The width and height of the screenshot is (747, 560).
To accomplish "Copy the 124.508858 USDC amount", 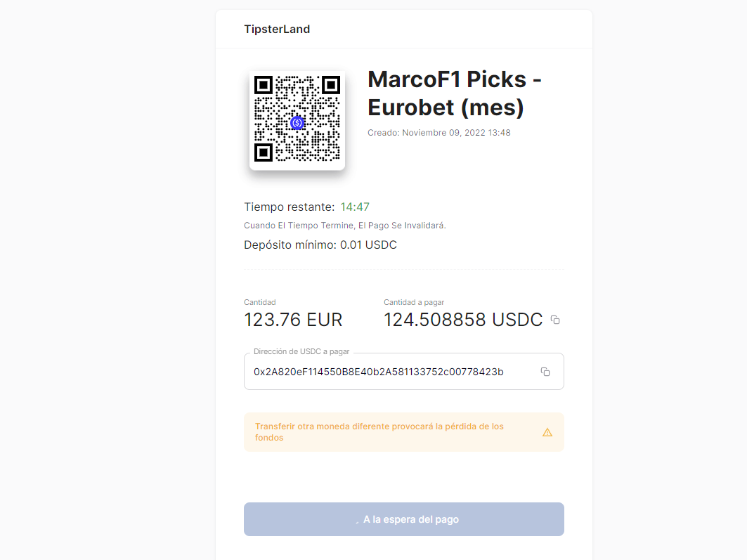I will tap(555, 320).
